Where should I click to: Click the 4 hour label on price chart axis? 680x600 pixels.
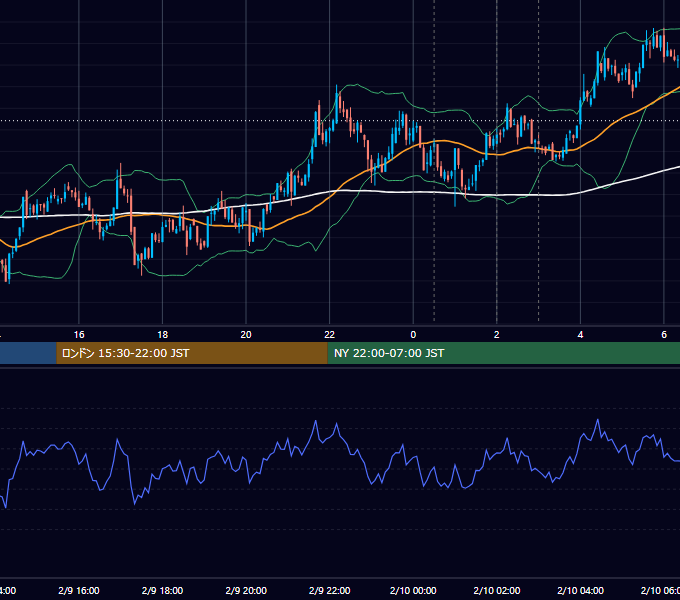580,335
